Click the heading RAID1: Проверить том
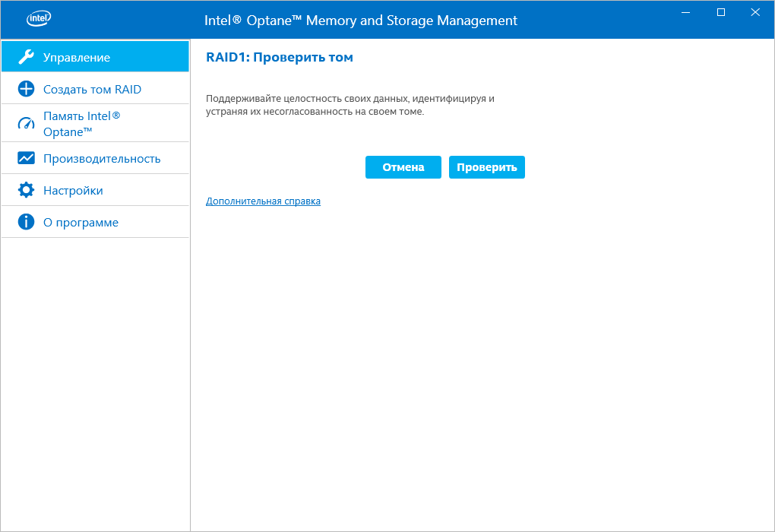The image size is (775, 532). click(280, 57)
